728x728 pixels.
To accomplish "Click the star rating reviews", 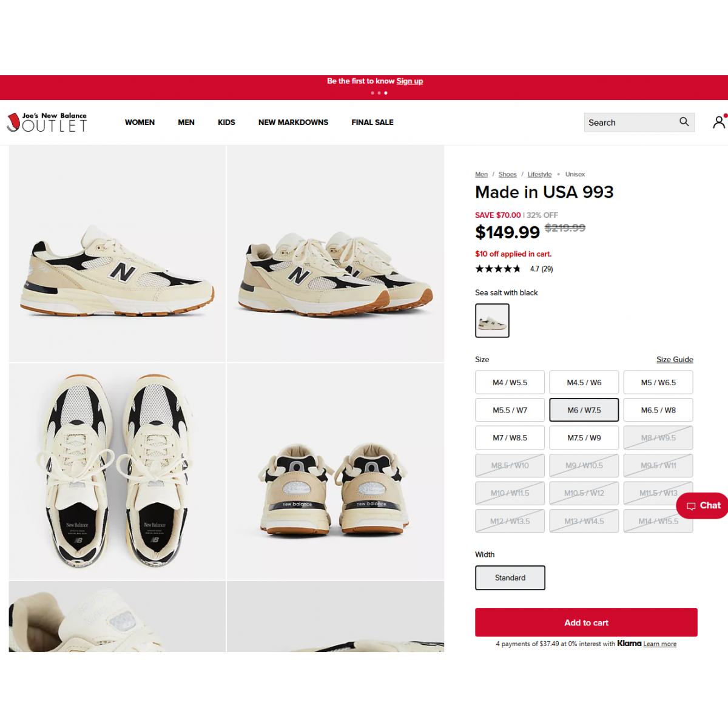I will [514, 269].
